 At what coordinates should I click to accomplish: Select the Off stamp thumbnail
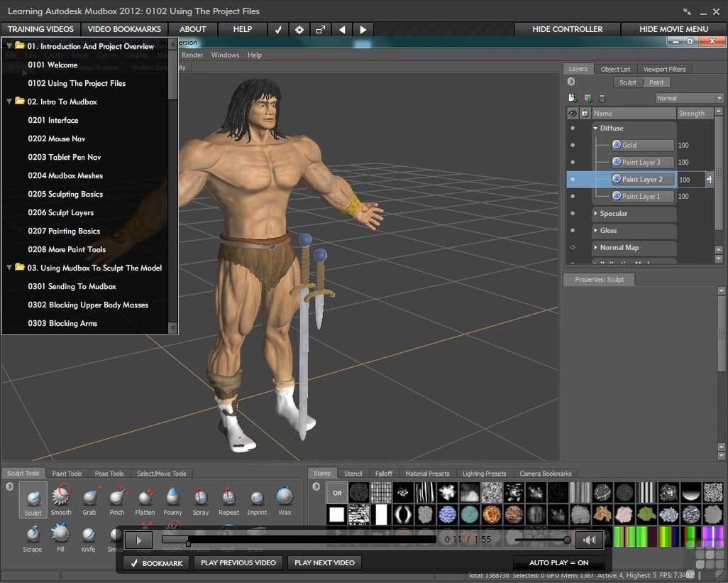click(336, 493)
